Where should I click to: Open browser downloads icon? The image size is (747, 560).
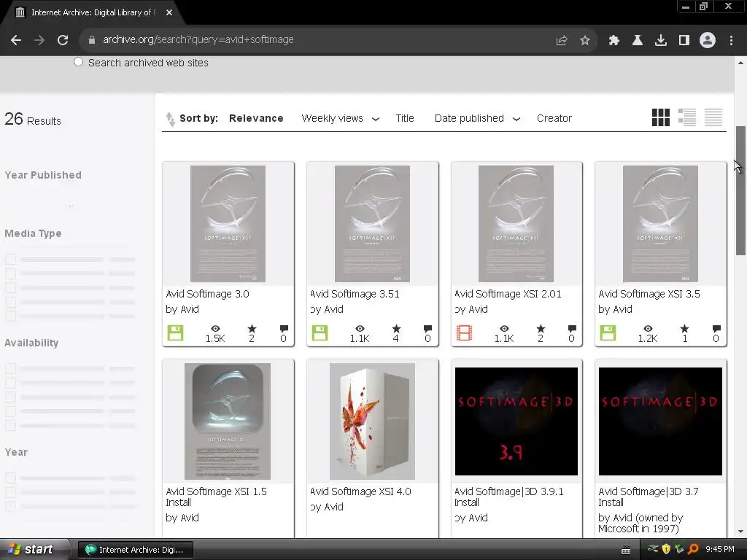coord(661,41)
